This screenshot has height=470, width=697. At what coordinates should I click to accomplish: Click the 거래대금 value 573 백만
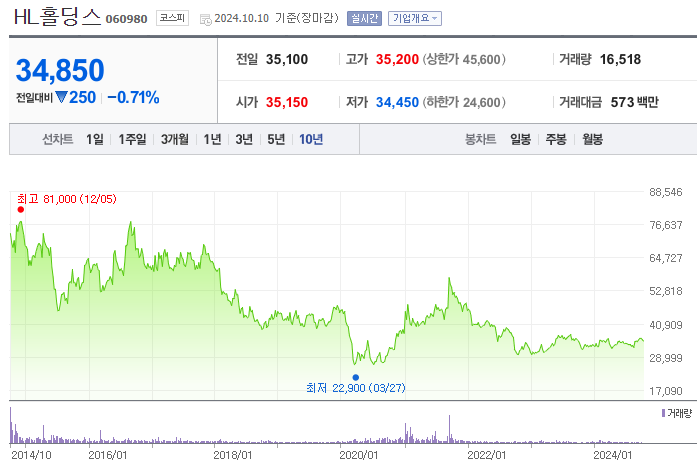click(x=634, y=102)
